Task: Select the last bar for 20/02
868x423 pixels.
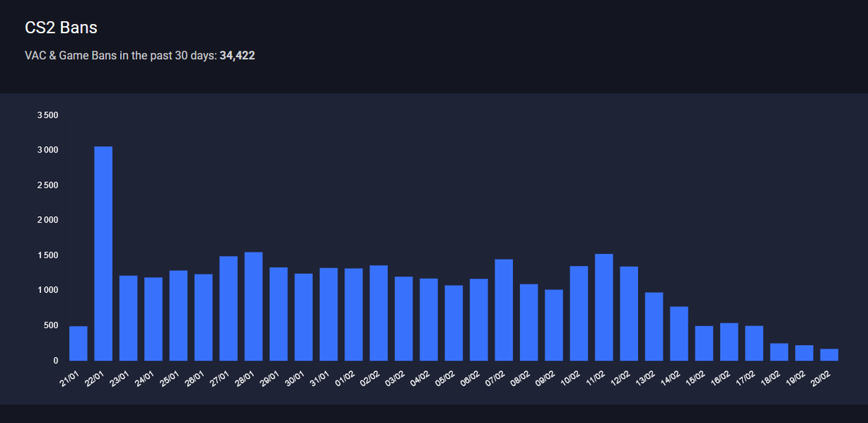Action: tap(829, 355)
